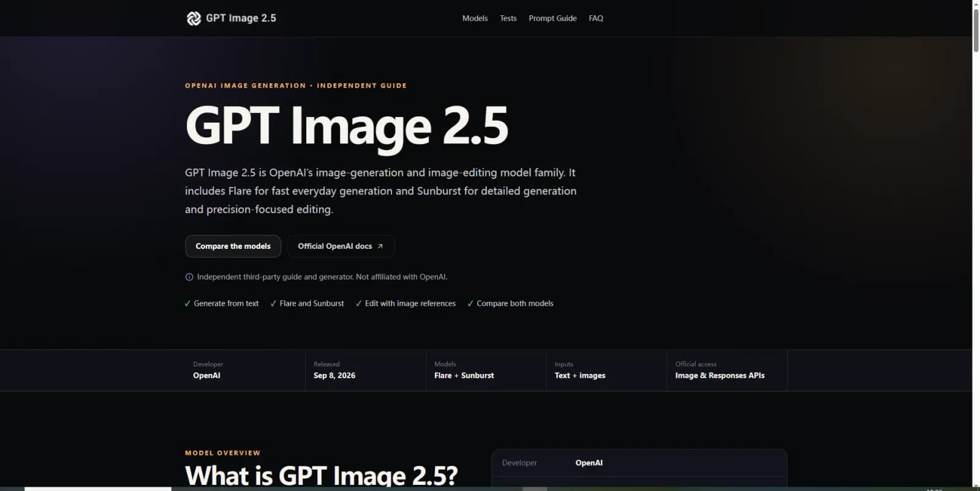Click the scroll-up arrow of the page scrollbar
The width and height of the screenshot is (980, 491).
pyautogui.click(x=976, y=3)
